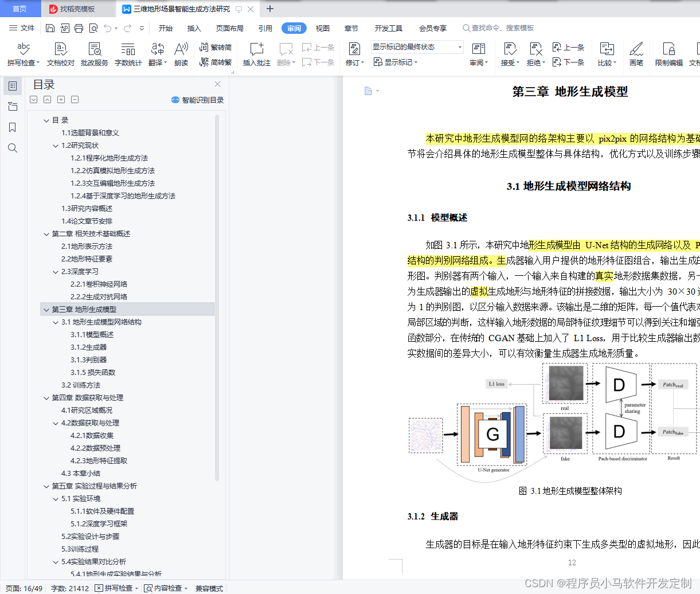Click the save document icon
The image size is (700, 594).
pyautogui.click(x=50, y=28)
